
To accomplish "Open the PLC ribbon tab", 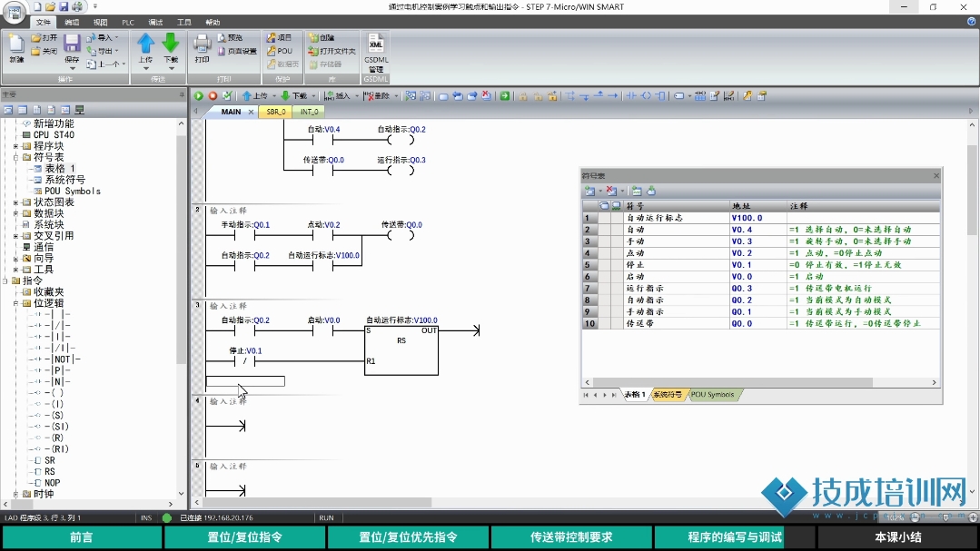I will [x=127, y=23].
